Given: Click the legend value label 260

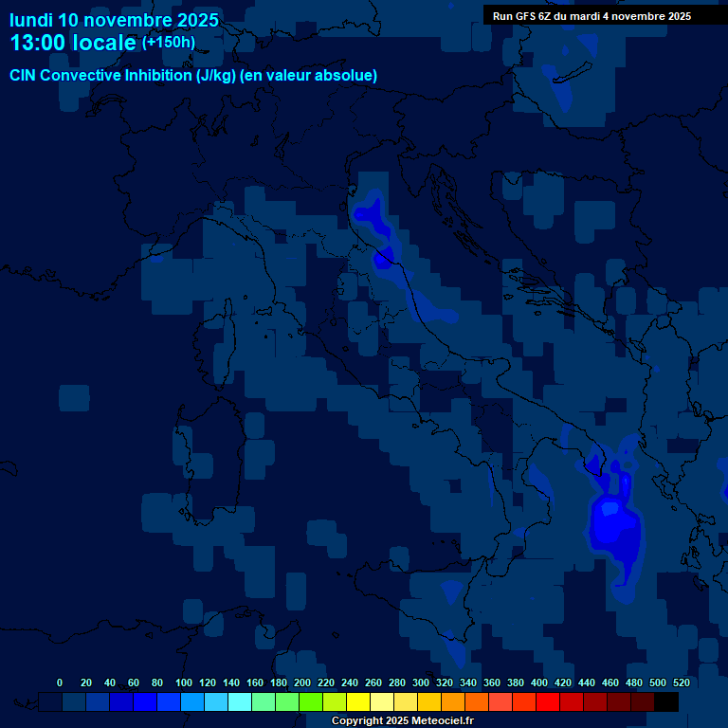Looking at the screenshot, I should (x=373, y=682).
